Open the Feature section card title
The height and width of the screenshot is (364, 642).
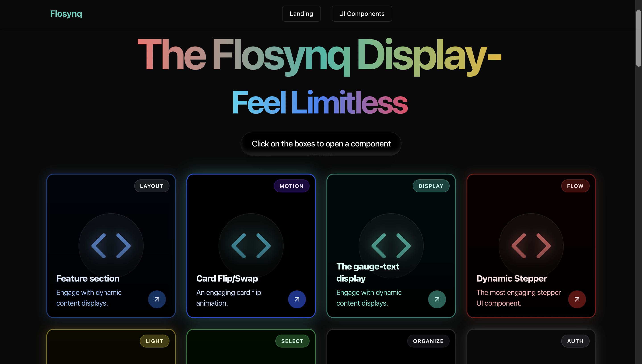pyautogui.click(x=88, y=278)
